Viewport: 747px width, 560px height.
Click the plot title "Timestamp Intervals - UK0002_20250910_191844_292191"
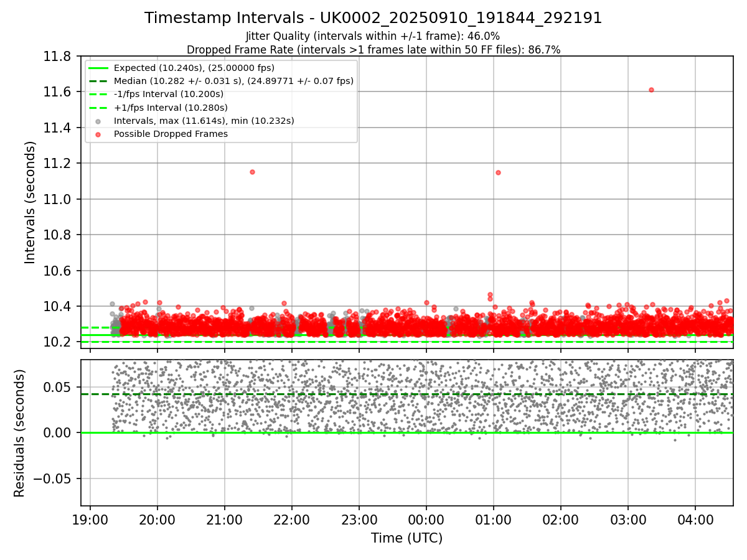tap(374, 18)
